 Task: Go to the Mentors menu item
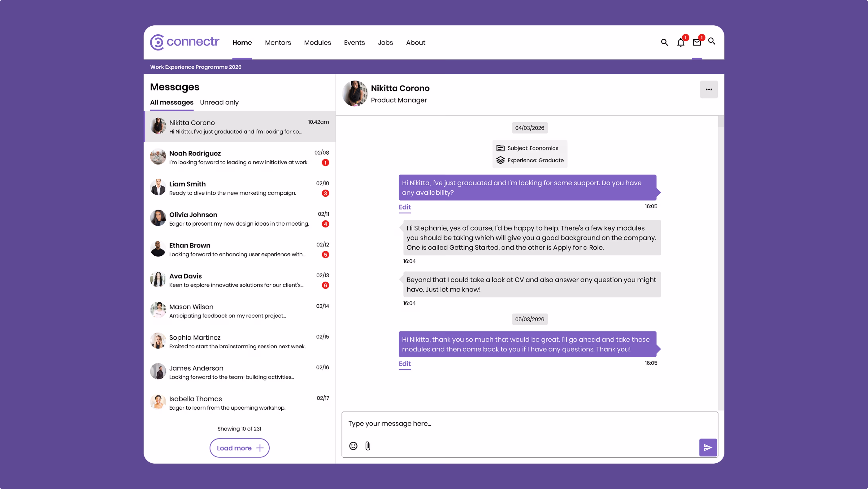pos(278,43)
